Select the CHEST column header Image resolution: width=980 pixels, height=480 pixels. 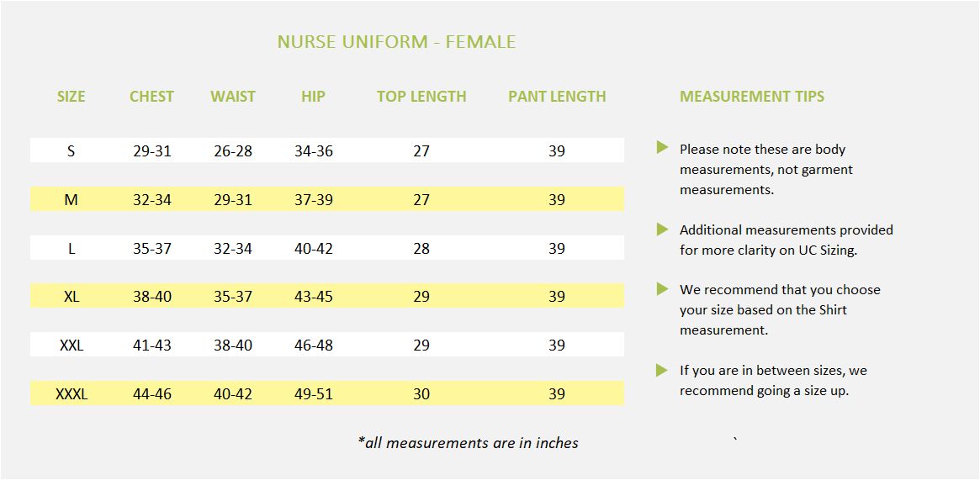151,97
